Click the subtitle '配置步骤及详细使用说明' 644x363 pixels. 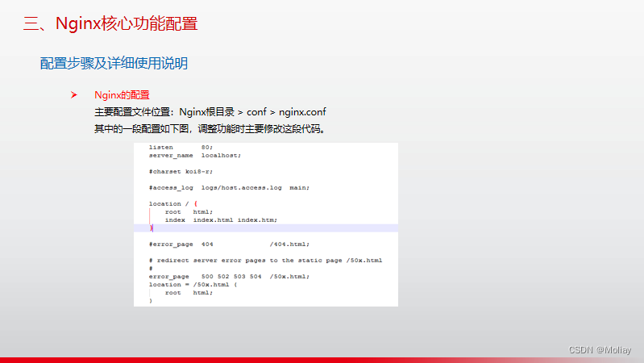[x=114, y=63]
